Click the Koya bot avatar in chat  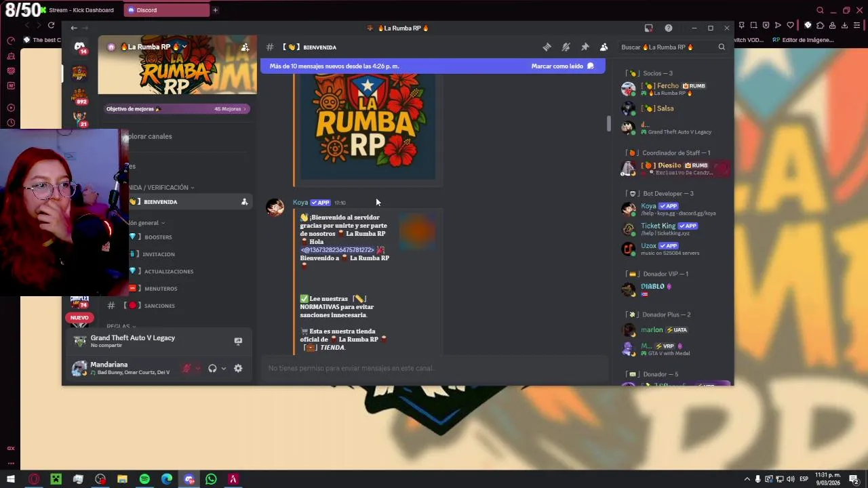(275, 207)
